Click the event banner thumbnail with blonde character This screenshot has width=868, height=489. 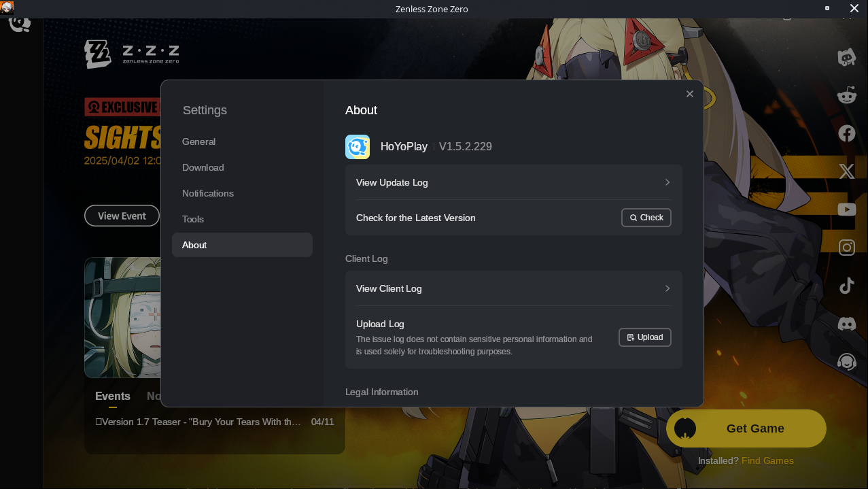click(x=122, y=317)
